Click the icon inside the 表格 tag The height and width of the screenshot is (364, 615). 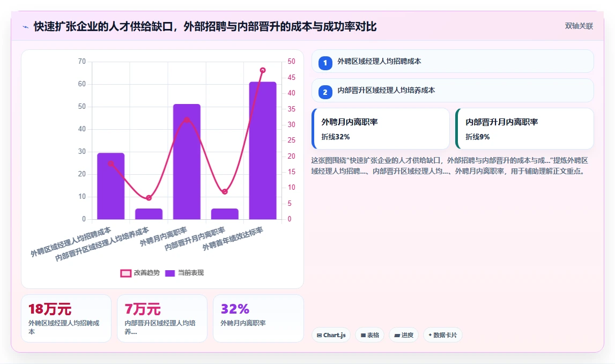point(363,336)
